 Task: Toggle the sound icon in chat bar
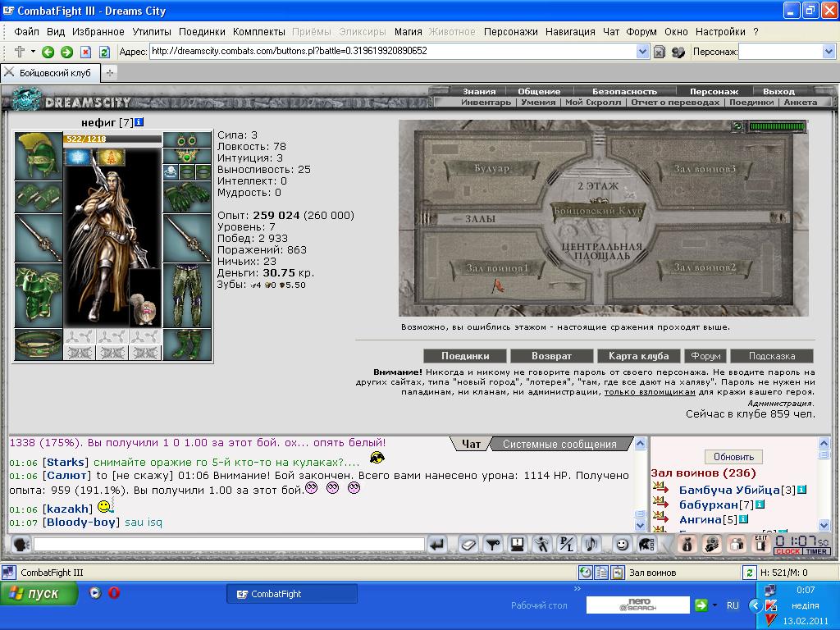591,545
